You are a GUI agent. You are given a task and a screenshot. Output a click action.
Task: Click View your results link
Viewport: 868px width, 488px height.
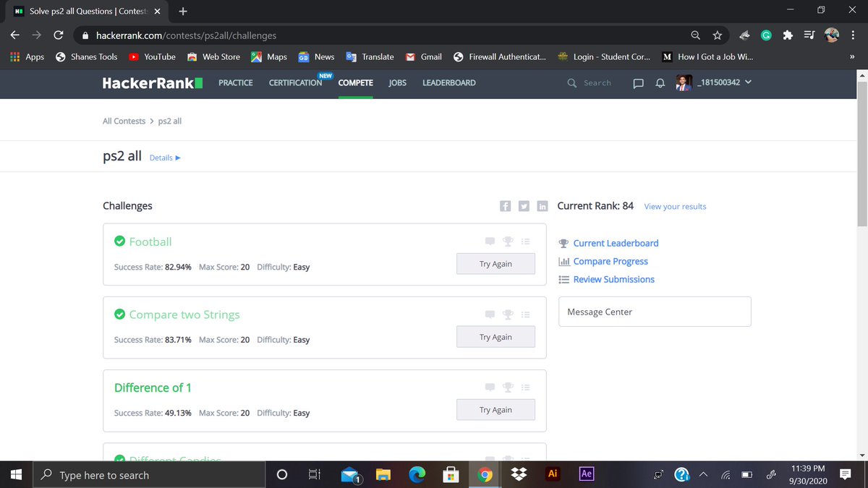pos(675,207)
